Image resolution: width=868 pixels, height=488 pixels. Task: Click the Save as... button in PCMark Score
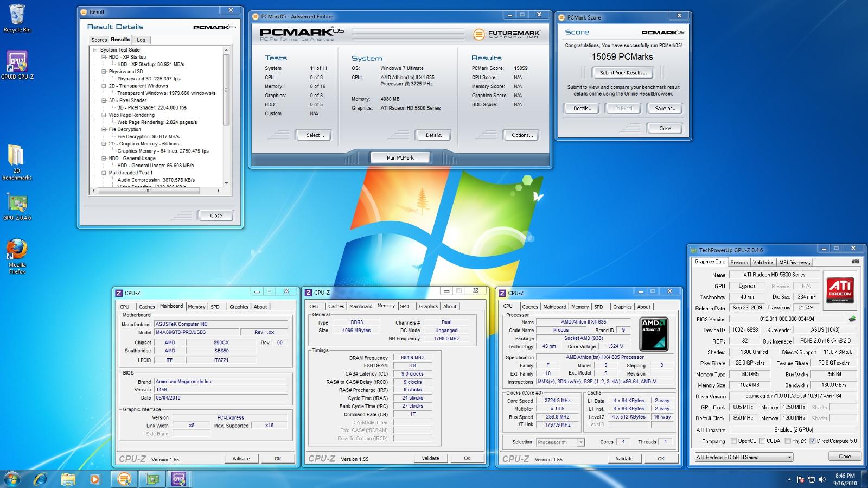666,109
